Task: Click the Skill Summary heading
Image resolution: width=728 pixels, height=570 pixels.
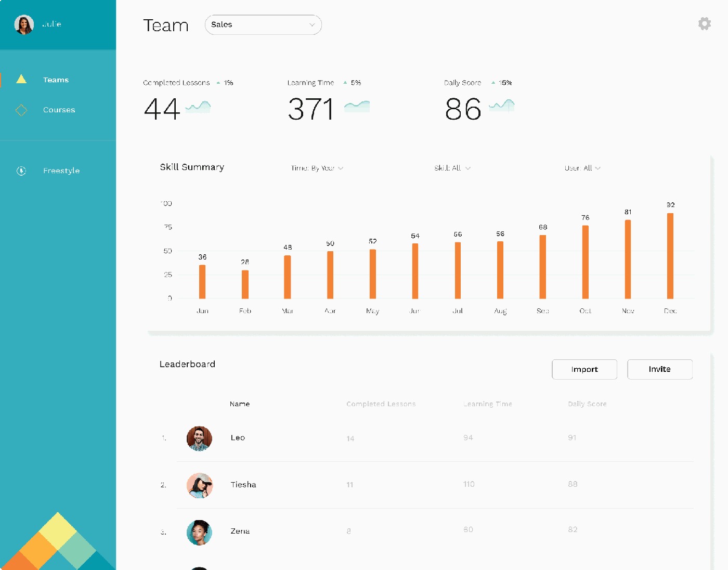Action: tap(192, 167)
